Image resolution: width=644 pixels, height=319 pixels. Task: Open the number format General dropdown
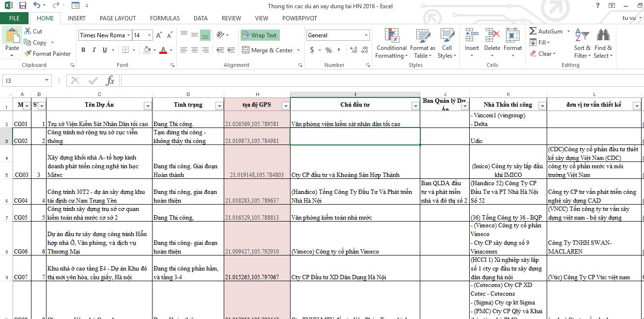pyautogui.click(x=366, y=35)
